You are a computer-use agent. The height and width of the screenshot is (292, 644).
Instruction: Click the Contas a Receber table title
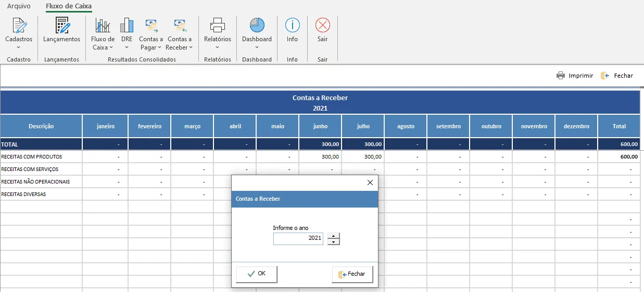pos(320,98)
